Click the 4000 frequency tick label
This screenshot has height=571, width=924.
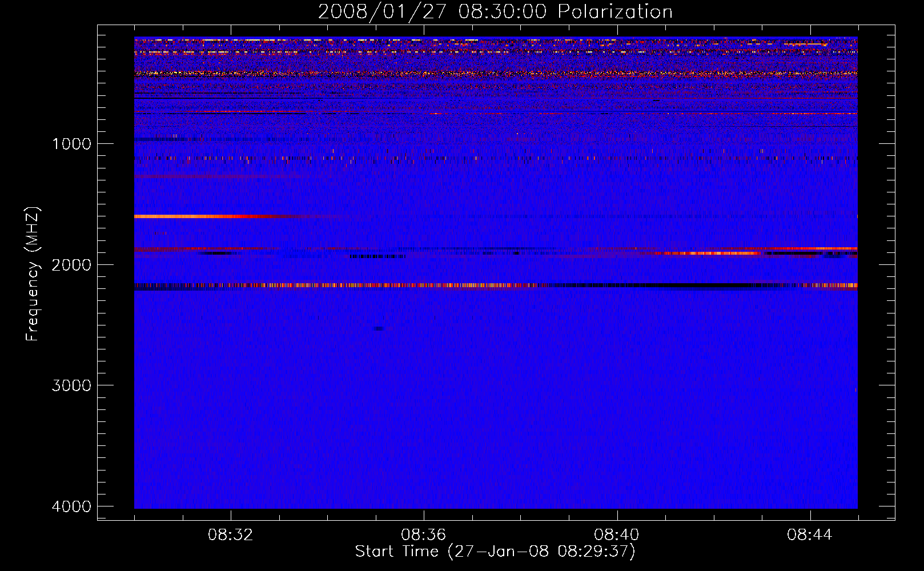(x=71, y=506)
